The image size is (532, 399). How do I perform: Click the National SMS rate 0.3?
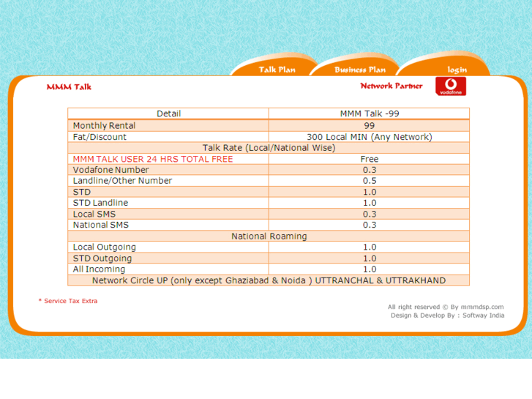(x=370, y=225)
